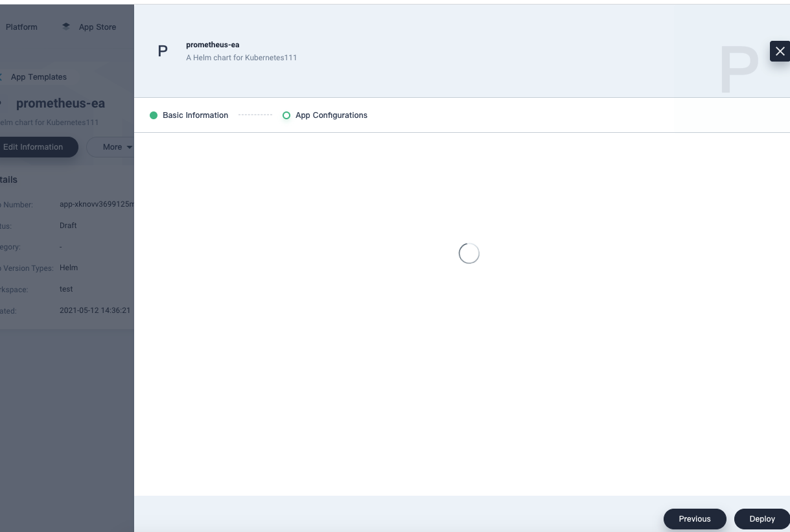Viewport: 790px width, 532px height.
Task: Click the back arrow beside App Templates
Action: click(x=2, y=76)
